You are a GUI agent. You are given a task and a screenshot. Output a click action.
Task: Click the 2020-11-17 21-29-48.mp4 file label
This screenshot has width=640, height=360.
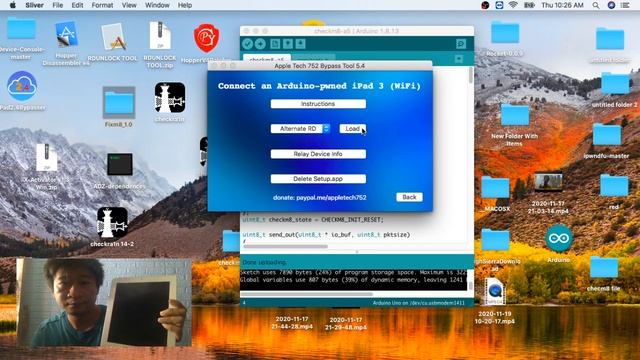tap(346, 323)
